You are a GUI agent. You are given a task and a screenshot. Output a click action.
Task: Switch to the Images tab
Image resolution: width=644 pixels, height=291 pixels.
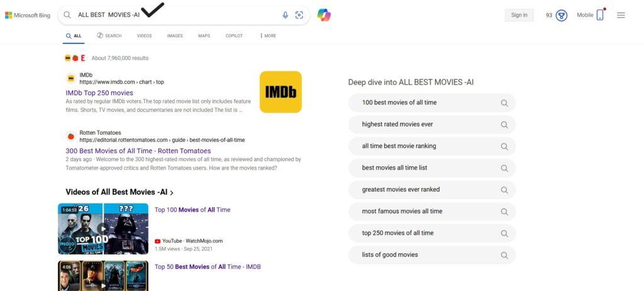coord(175,36)
